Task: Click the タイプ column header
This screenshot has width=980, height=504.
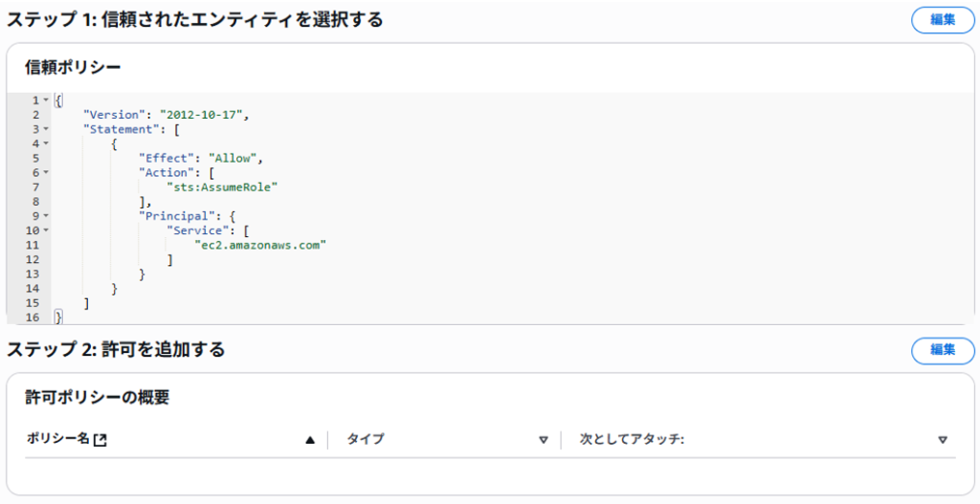Action: [366, 439]
